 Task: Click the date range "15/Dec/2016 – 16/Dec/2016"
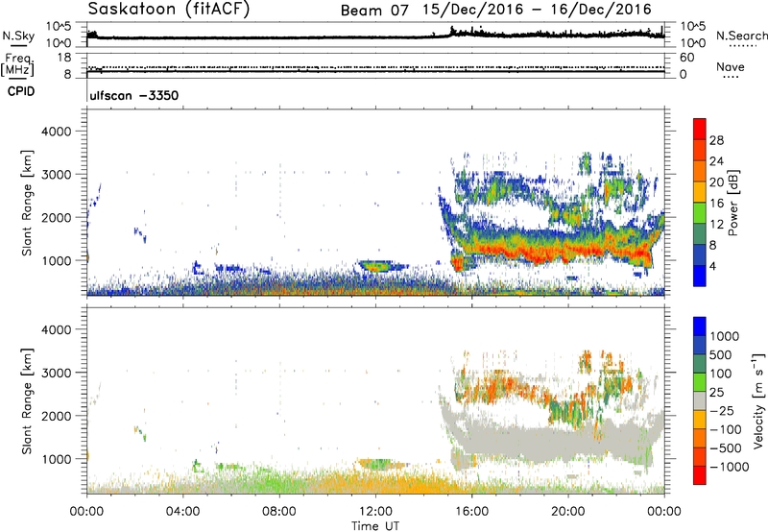538,10
